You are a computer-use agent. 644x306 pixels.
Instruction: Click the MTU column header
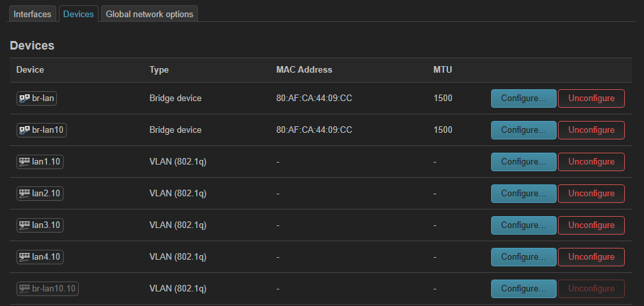tap(443, 70)
